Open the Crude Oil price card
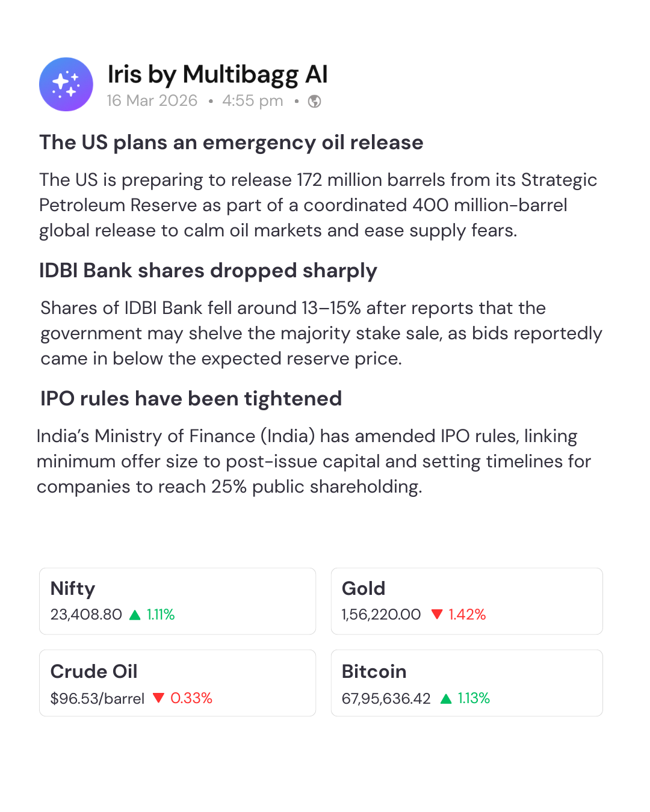This screenshot has height=812, width=650. point(178,683)
